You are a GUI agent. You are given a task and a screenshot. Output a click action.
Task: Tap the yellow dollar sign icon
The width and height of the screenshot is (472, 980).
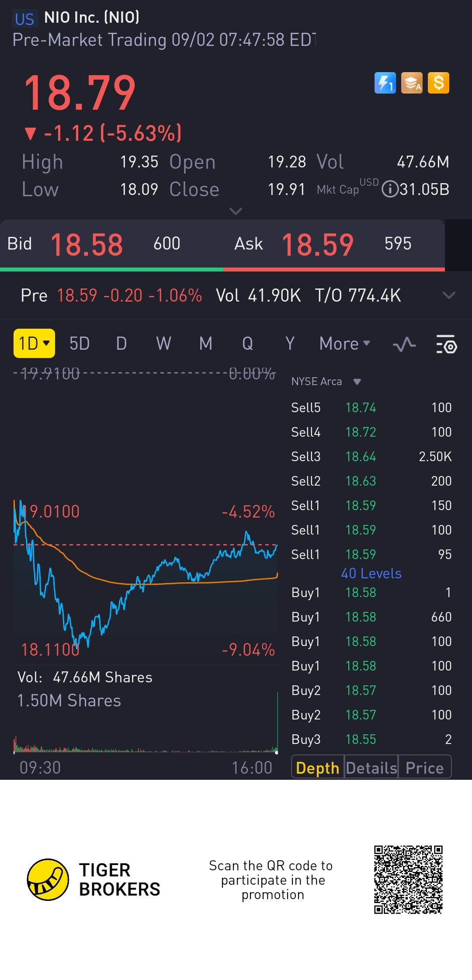tap(438, 83)
